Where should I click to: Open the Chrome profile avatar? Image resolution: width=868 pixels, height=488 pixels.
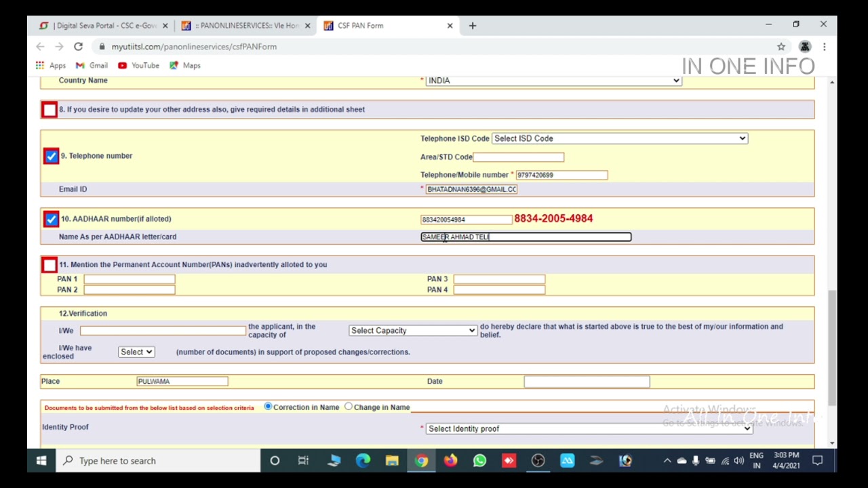pos(805,47)
